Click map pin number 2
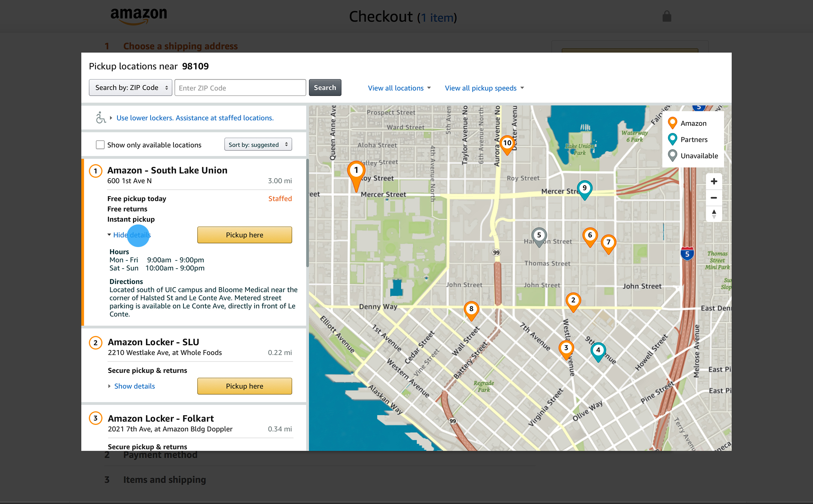 [x=573, y=301]
